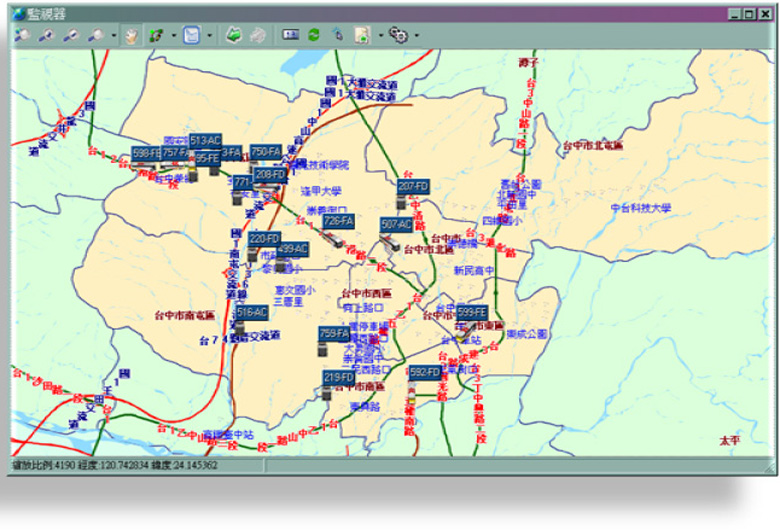
Task: Select vehicle label 726-FA on the map
Action: (x=338, y=221)
